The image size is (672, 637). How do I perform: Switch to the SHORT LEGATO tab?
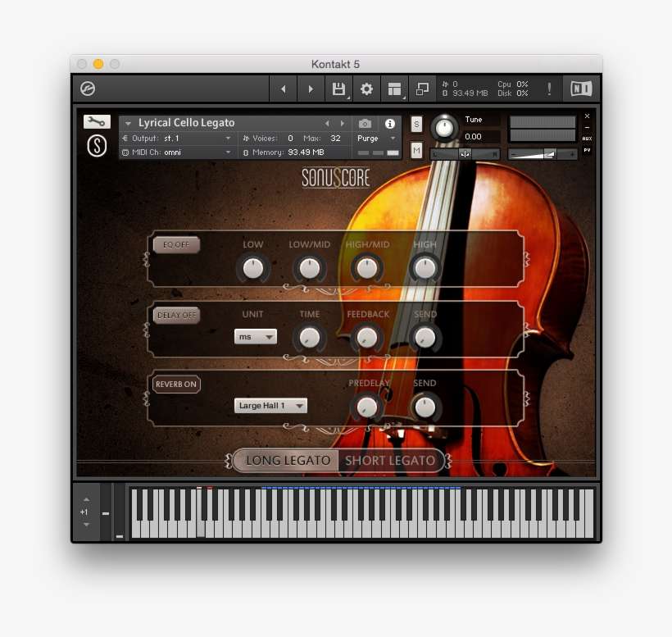tap(391, 461)
